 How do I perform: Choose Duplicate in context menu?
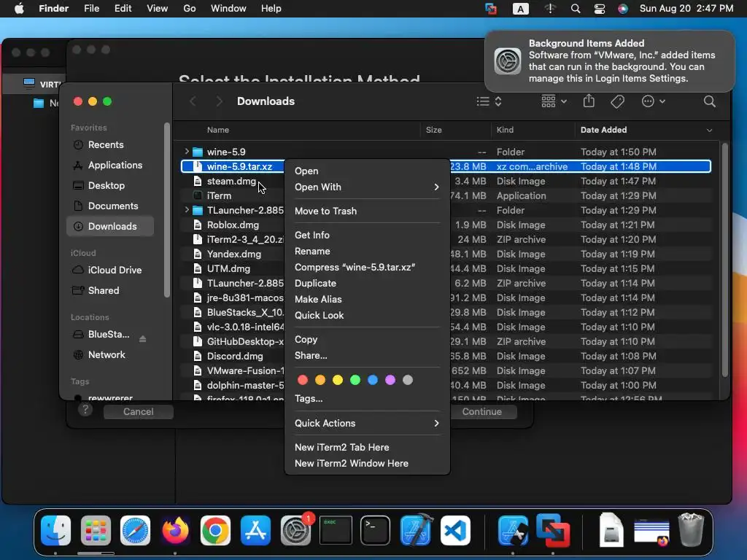(x=367, y=284)
